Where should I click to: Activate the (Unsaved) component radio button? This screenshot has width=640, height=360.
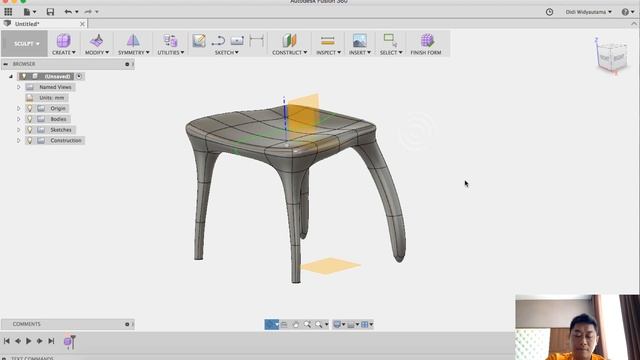(x=79, y=76)
